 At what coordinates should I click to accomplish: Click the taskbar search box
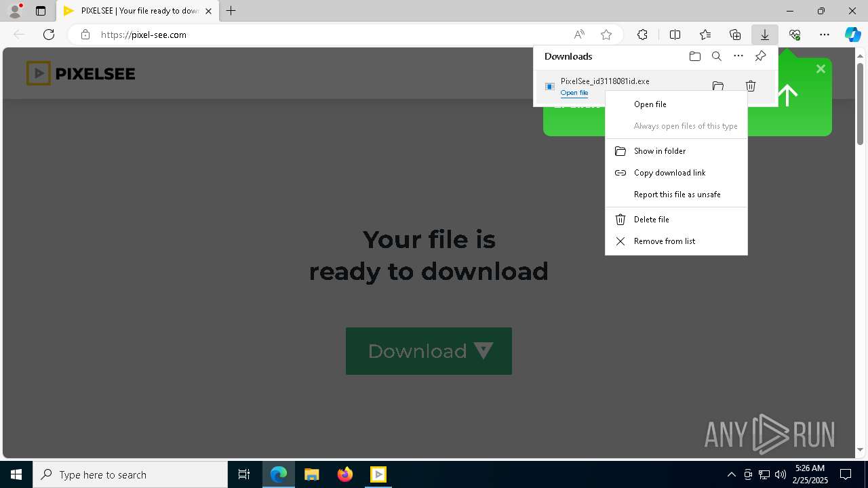(130, 474)
